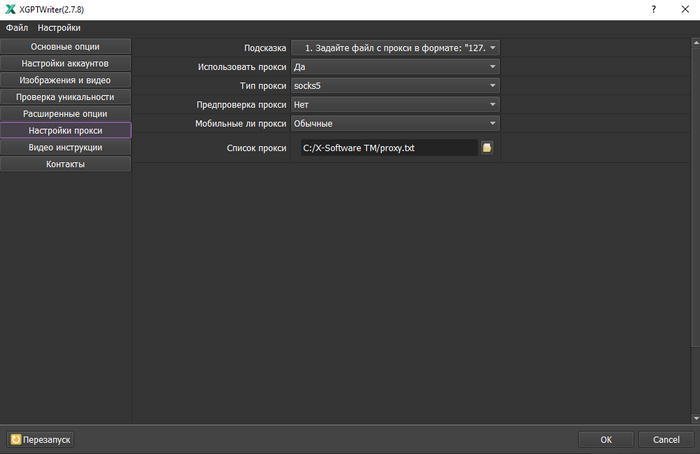Browse for proxy list file folder icon

point(487,148)
